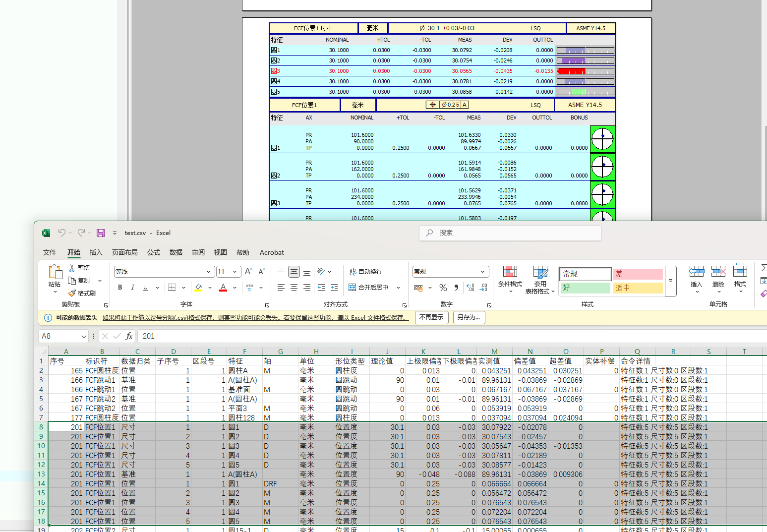Increase font size with larger A icon
The width and height of the screenshot is (767, 532).
click(x=248, y=272)
